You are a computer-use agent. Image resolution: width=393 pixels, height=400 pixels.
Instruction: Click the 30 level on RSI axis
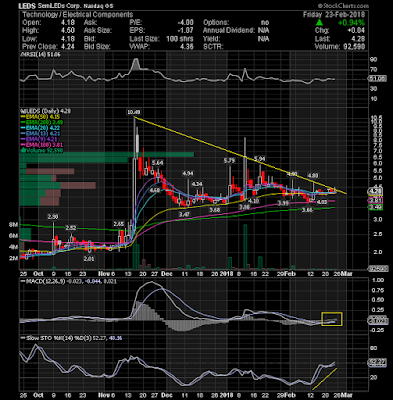(x=373, y=89)
